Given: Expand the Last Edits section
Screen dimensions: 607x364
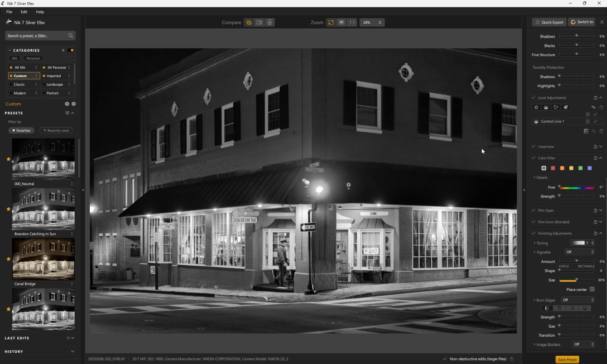Looking at the screenshot, I should click(72, 338).
